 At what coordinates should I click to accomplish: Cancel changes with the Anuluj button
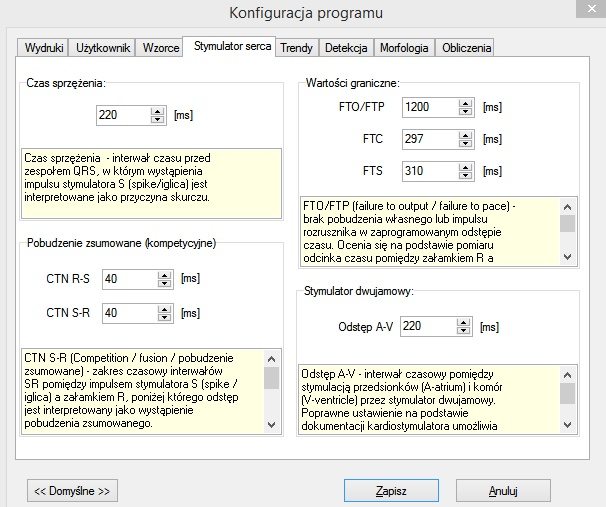[x=502, y=490]
